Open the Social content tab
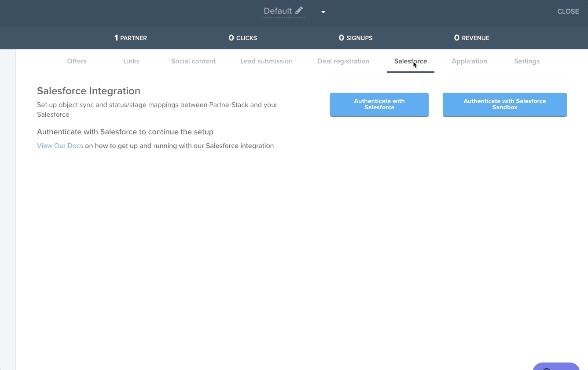This screenshot has width=588, height=370. (193, 61)
